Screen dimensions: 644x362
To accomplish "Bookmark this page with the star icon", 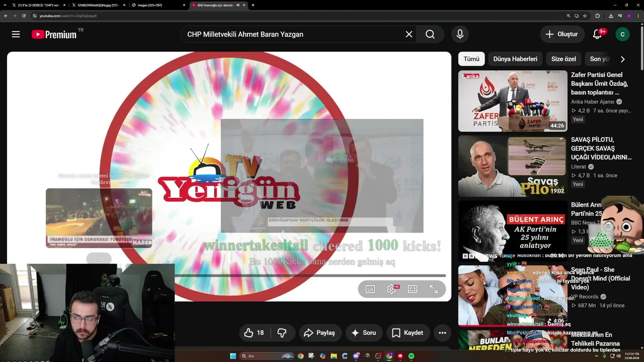I will (x=585, y=16).
